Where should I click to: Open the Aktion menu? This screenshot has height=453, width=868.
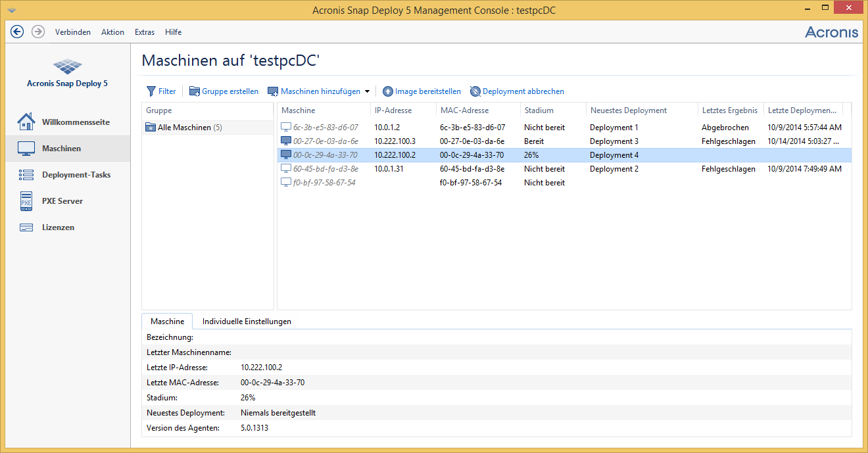pos(112,32)
